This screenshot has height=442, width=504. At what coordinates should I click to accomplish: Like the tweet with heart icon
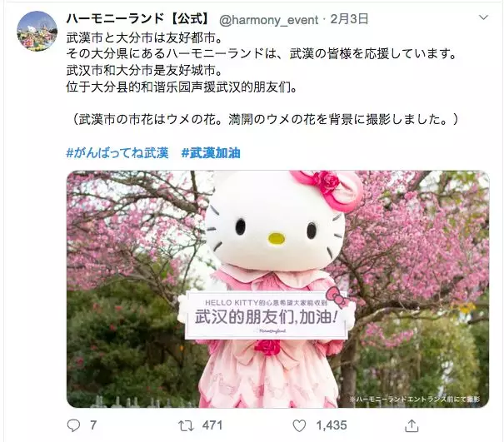pos(299,426)
